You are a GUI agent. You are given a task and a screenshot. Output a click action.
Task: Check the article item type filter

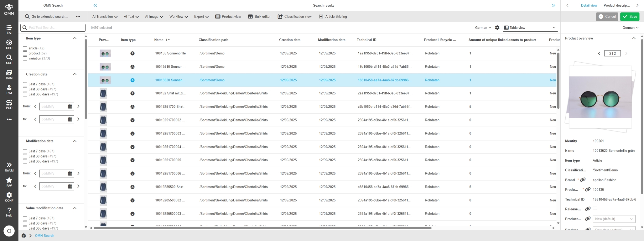(25, 48)
